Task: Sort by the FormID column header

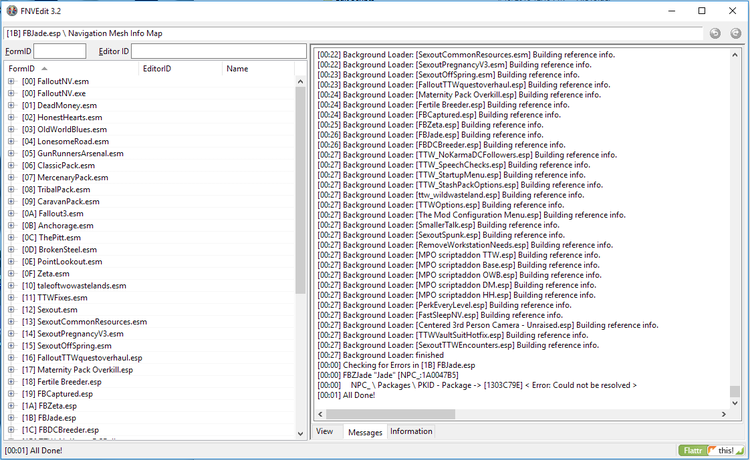Action: pyautogui.click(x=72, y=68)
